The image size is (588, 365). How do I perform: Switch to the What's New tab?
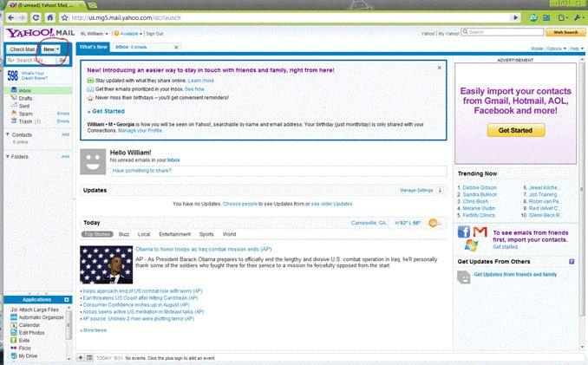(x=93, y=47)
